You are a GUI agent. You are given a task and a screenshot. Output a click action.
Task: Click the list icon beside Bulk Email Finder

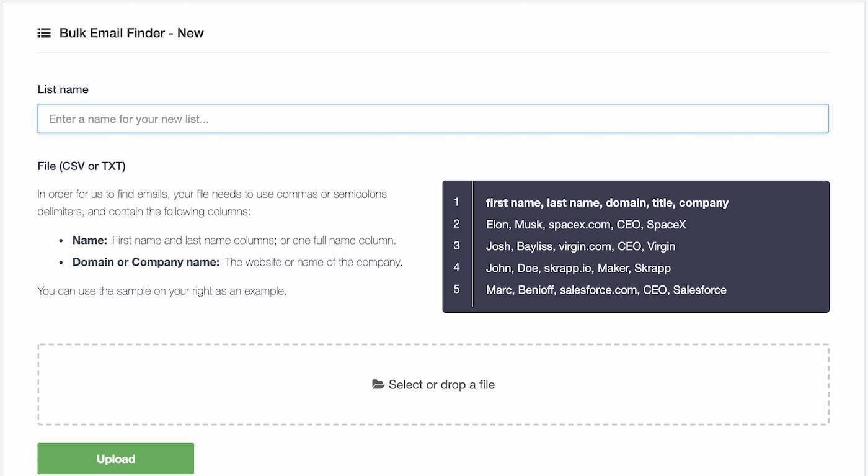[44, 33]
